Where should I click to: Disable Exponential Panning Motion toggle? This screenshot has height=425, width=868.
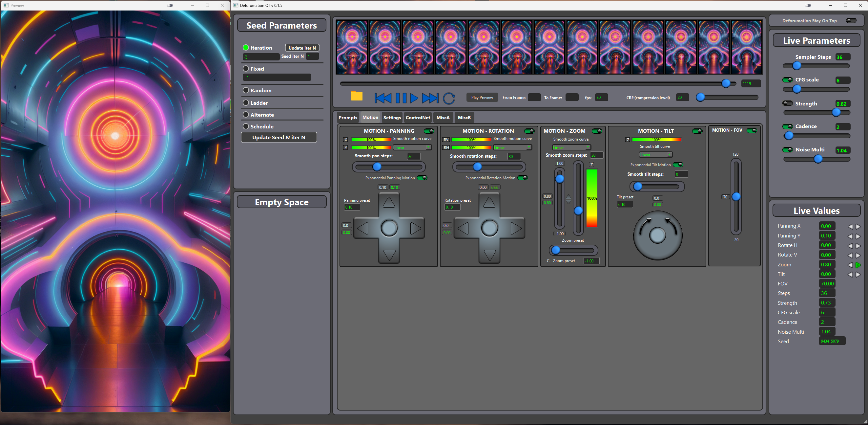pos(422,178)
